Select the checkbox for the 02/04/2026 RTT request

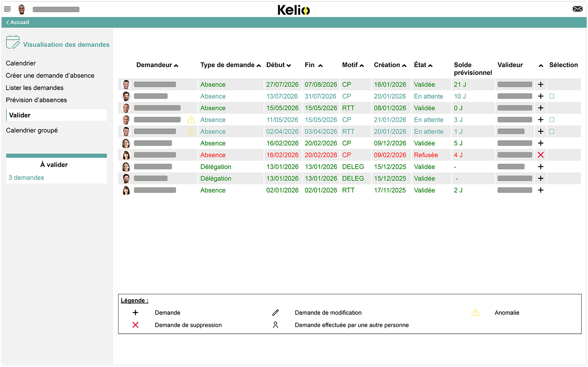(x=552, y=131)
